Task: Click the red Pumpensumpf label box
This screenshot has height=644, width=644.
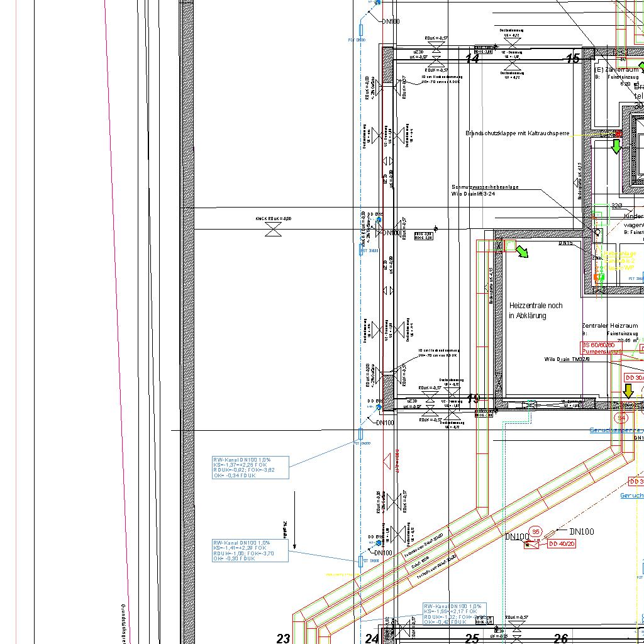Action: pos(601,348)
